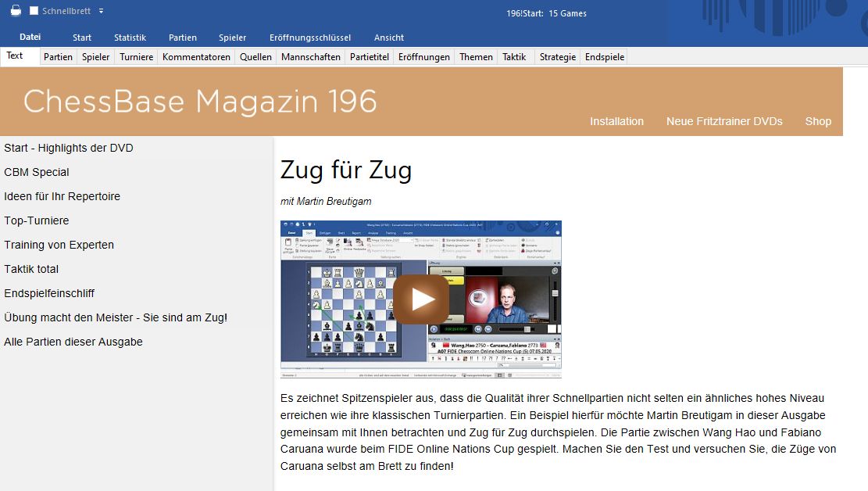The height and width of the screenshot is (491, 868).
Task: Switch to the Turniere tab
Action: point(136,57)
